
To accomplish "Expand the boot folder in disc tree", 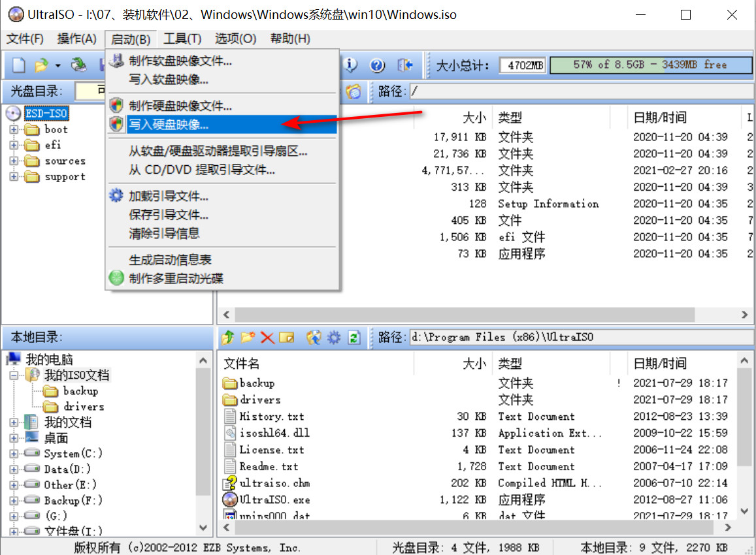I will click(x=14, y=129).
